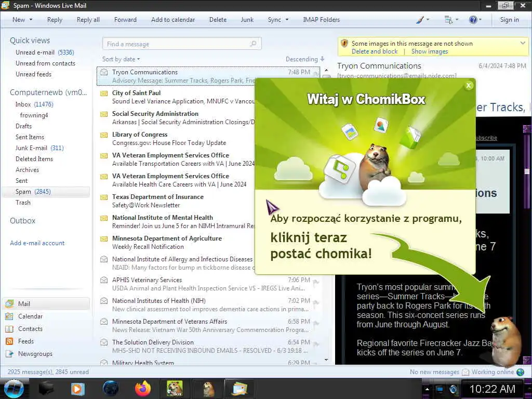Open the frowning4 subfolder

(34, 115)
